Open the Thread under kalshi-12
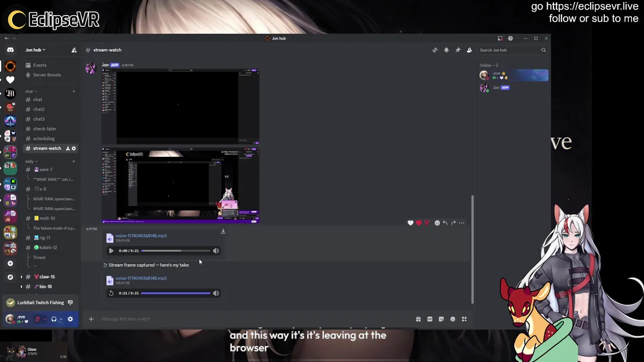 39,257
